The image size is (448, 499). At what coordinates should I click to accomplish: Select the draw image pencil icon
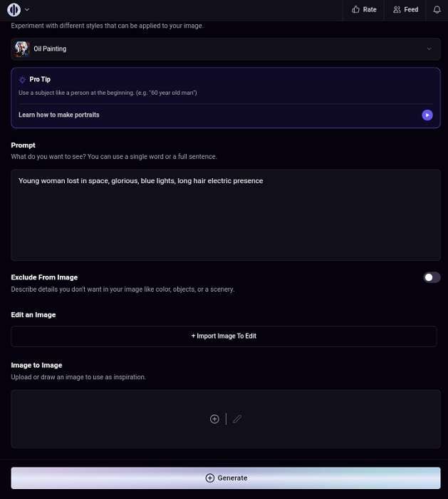tap(237, 419)
